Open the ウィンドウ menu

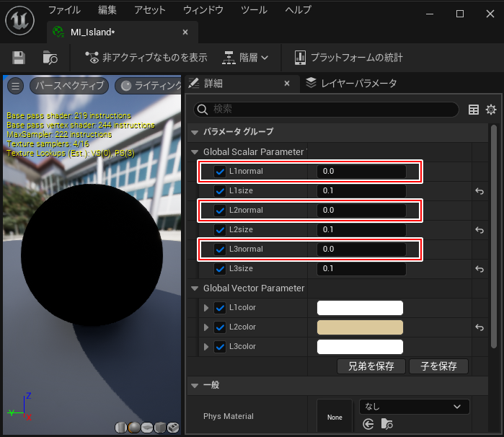203,10
